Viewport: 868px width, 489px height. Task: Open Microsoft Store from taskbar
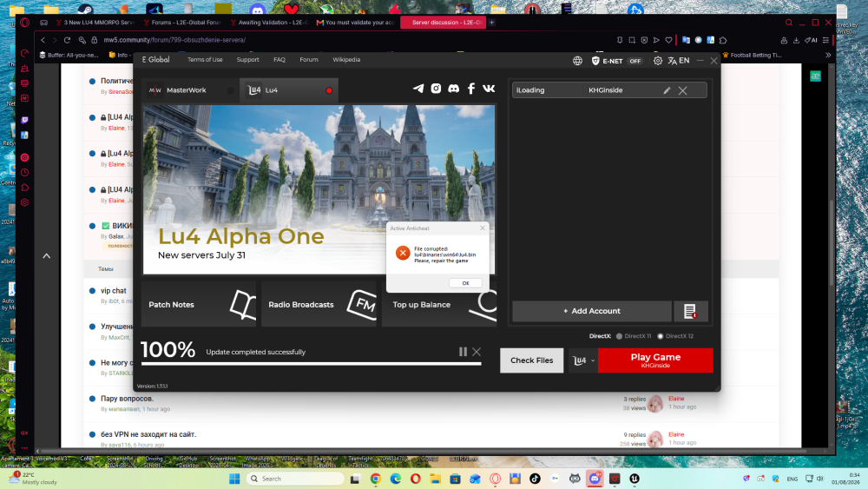pos(455,479)
